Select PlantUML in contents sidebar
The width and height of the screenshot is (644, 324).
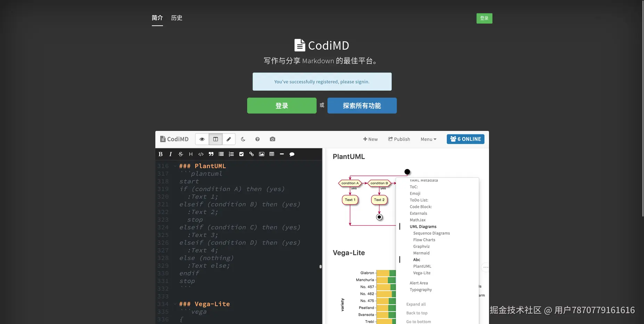[x=422, y=266]
